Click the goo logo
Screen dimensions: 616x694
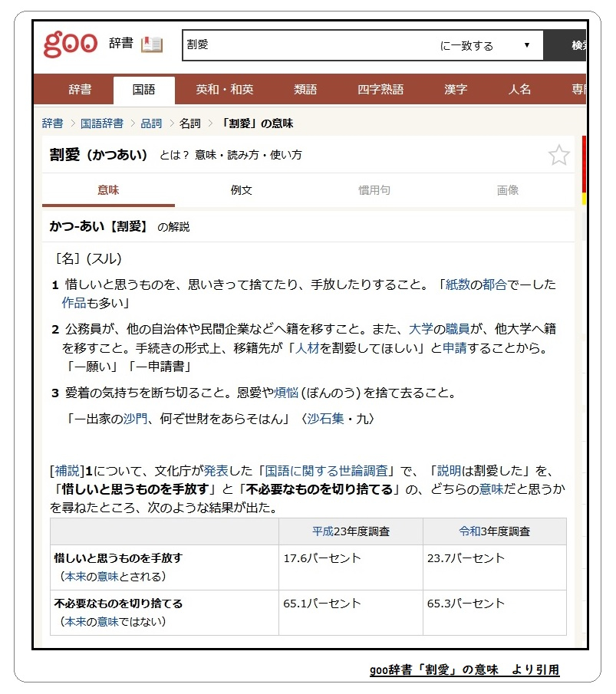(x=70, y=44)
